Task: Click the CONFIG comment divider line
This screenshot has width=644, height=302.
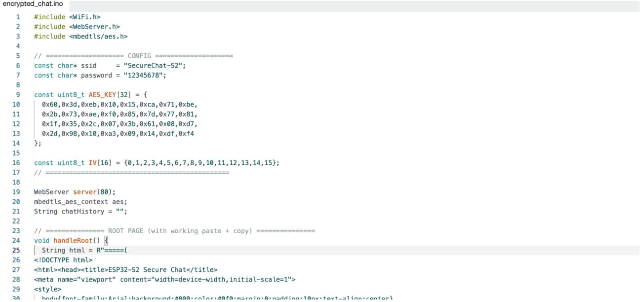Action: 133,56
